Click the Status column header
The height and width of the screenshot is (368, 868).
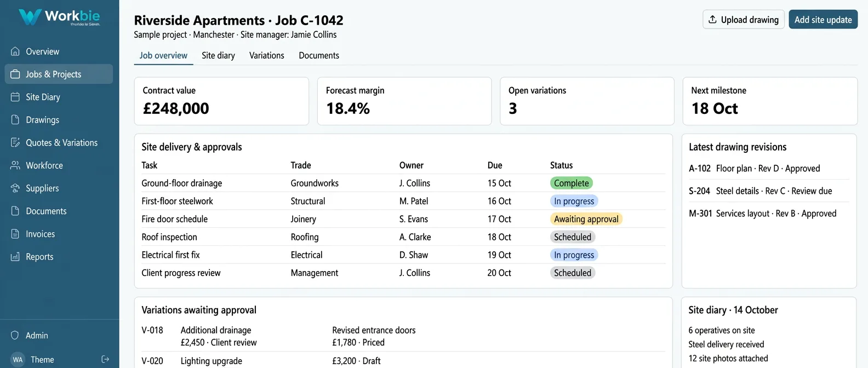click(561, 165)
